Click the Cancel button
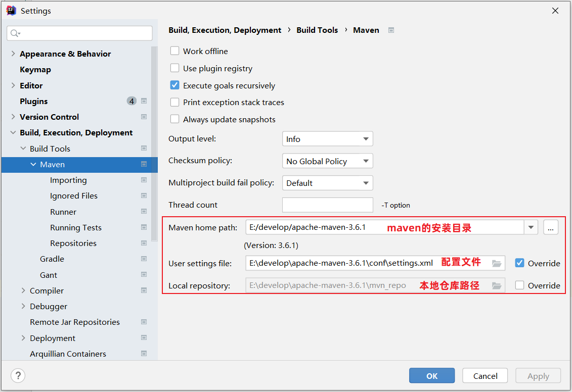572x392 pixels. [x=485, y=376]
